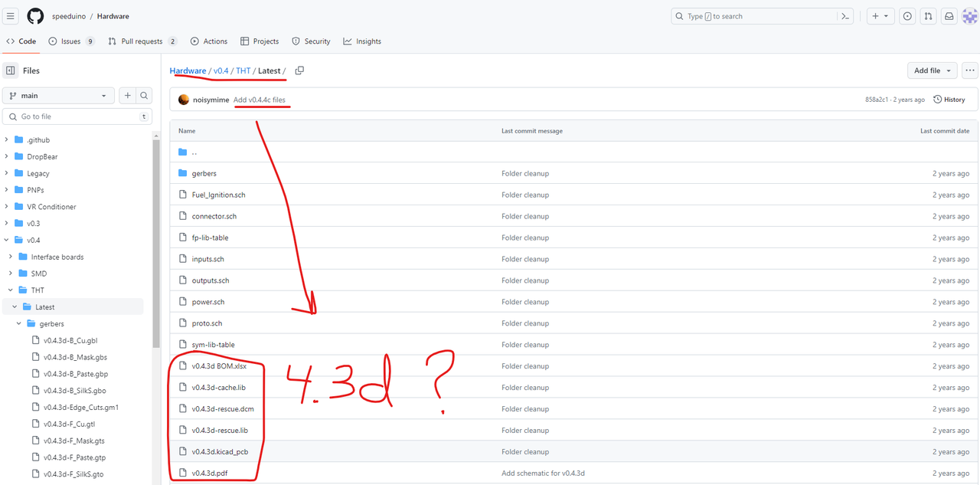The image size is (980, 485).
Task: Open the issues inbox icon in header
Action: [907, 16]
